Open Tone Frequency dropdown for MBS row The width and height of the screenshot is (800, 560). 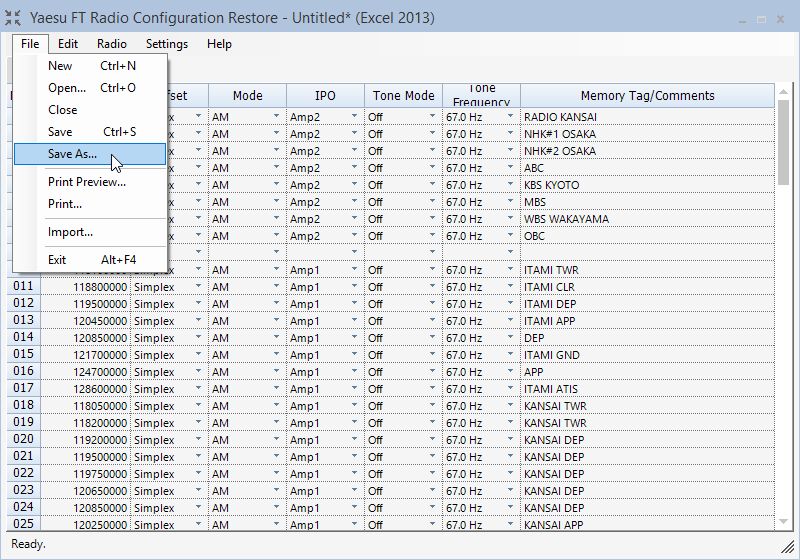click(x=511, y=201)
